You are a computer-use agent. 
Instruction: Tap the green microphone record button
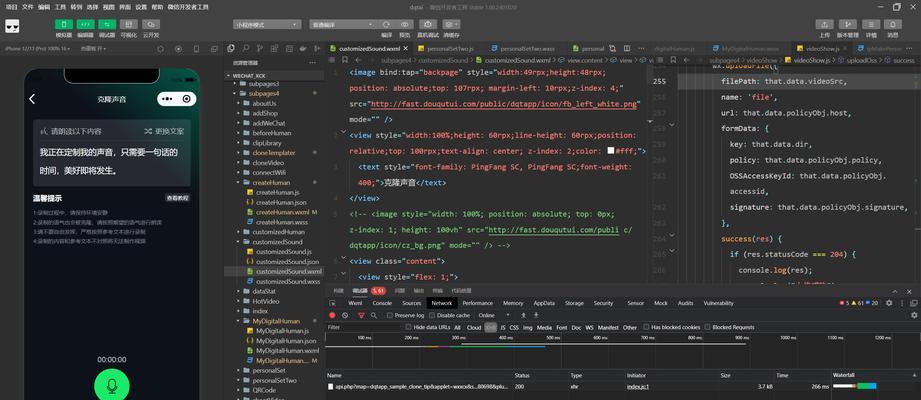pyautogui.click(x=112, y=385)
